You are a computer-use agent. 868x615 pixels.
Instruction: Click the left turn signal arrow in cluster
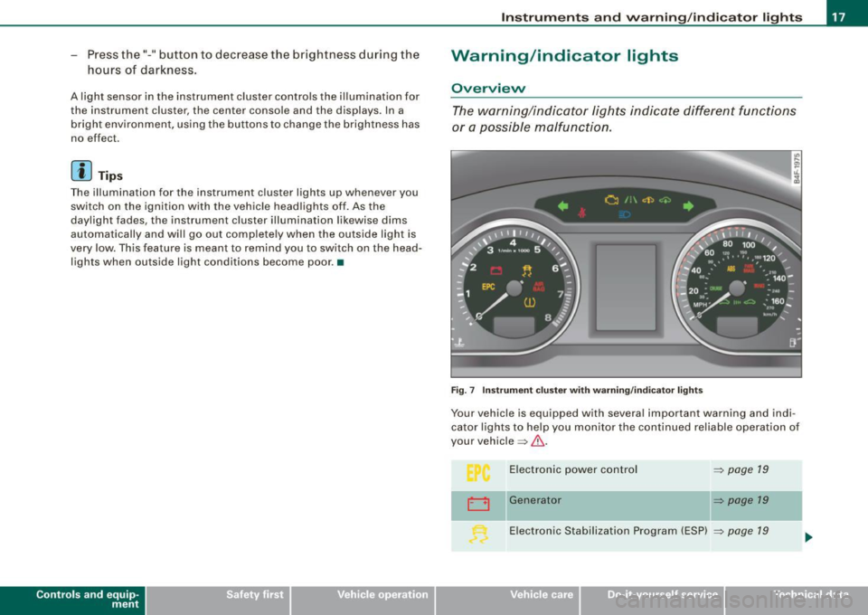point(563,206)
